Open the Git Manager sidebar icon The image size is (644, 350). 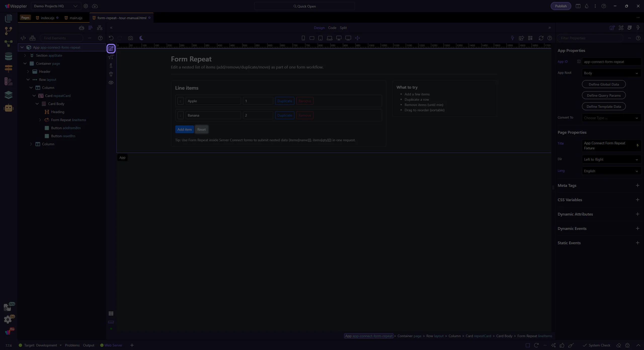(8, 31)
